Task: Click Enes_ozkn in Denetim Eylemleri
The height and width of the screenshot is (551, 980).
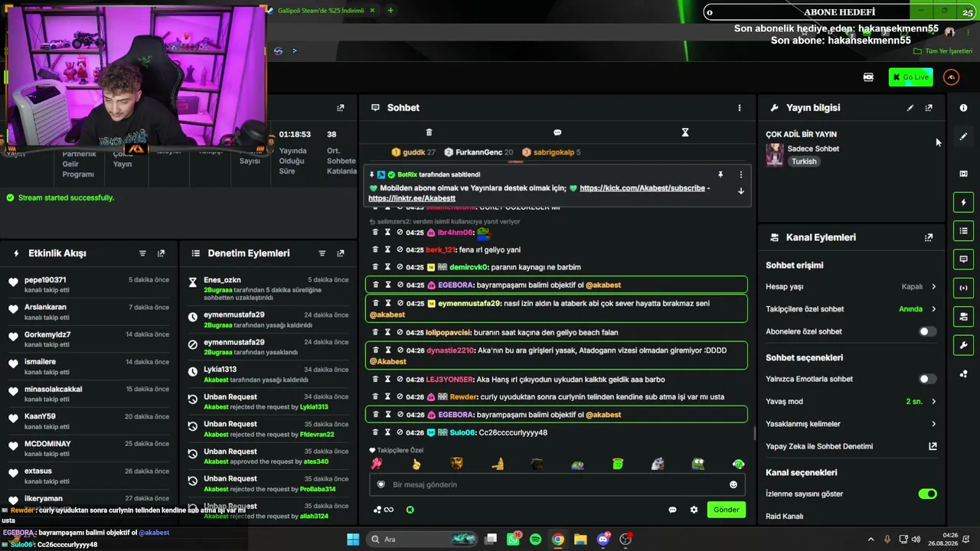Action: [222, 280]
